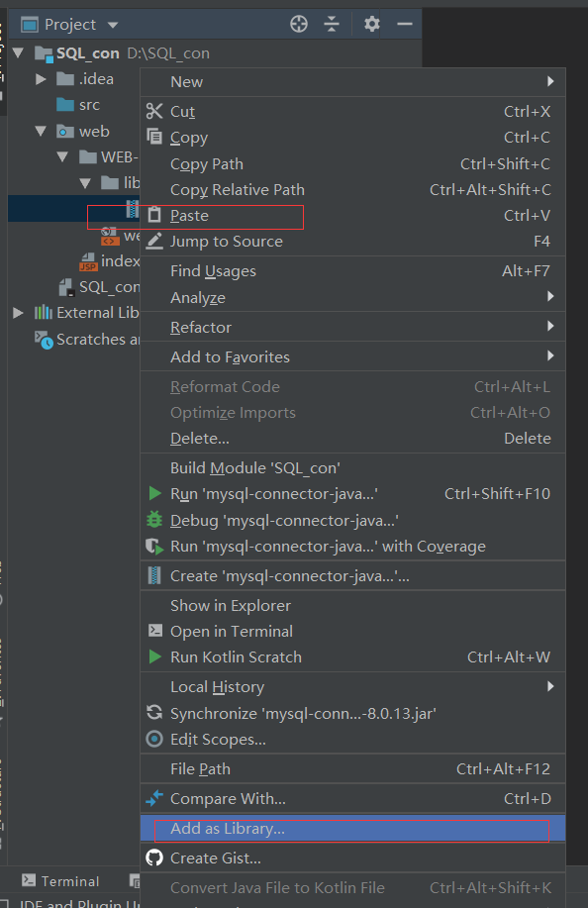Click the Paste clipboard icon

point(154,215)
